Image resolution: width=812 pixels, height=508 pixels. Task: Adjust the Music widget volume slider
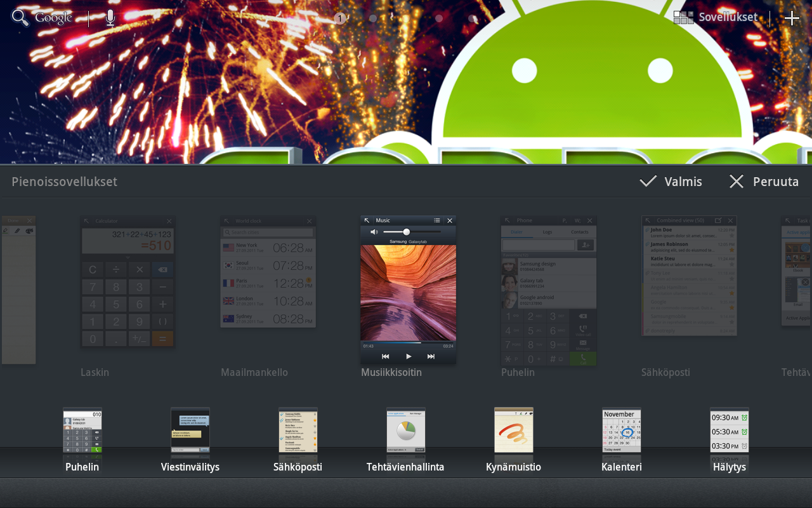point(407,232)
